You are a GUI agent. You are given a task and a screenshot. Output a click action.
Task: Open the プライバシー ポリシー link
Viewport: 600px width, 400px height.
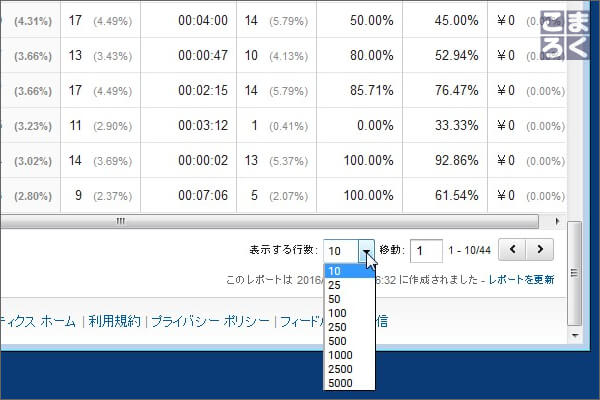click(210, 321)
